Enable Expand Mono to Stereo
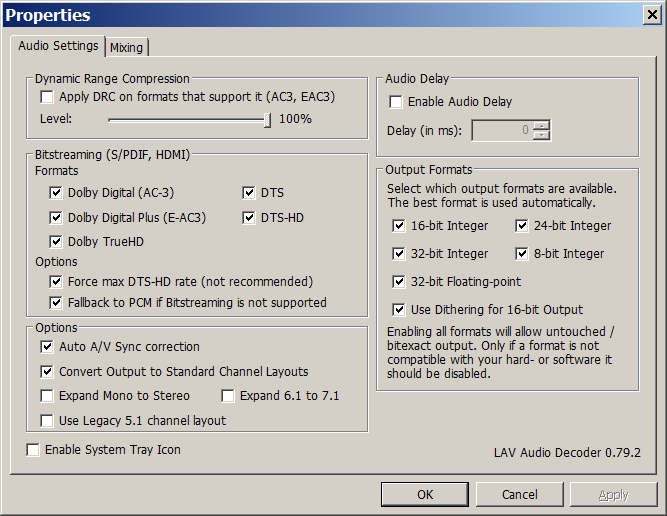Image resolution: width=667 pixels, height=516 pixels. tap(47, 396)
